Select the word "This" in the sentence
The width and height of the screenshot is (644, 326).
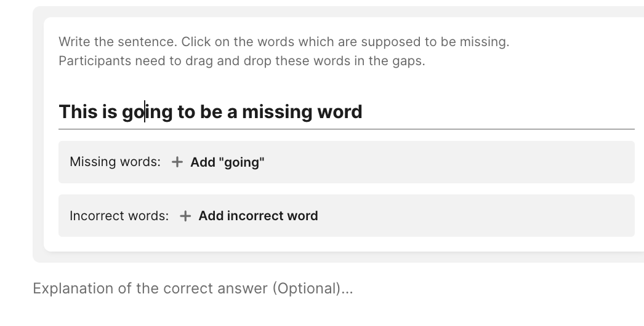coord(78,112)
